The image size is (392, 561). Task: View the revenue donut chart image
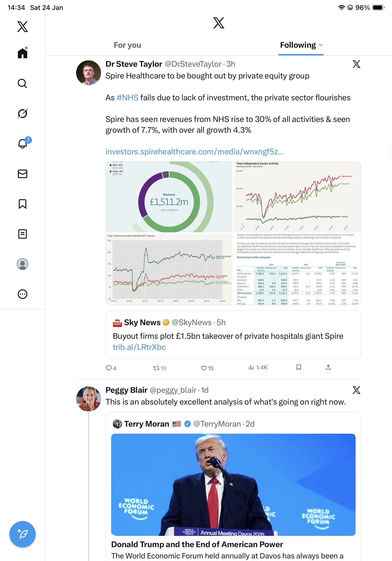[169, 197]
